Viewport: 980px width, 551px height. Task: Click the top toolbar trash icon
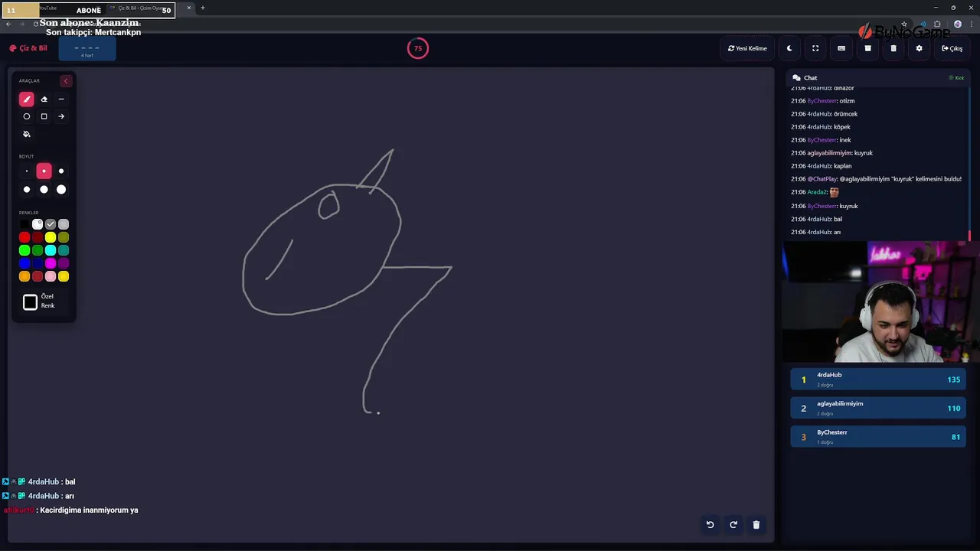(893, 48)
